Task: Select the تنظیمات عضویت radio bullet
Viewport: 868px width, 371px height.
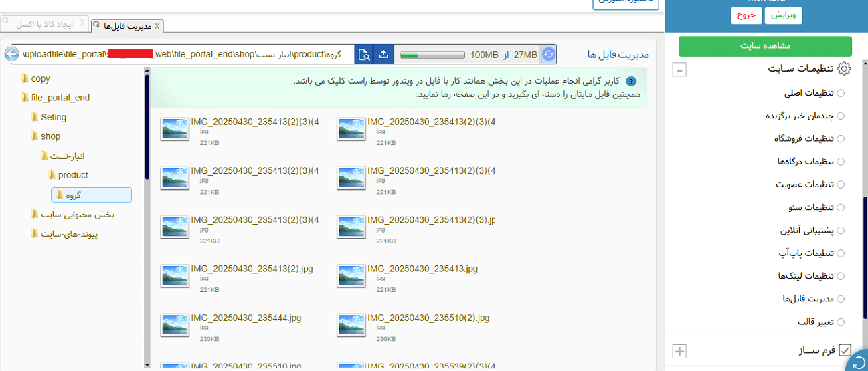Action: click(x=841, y=184)
